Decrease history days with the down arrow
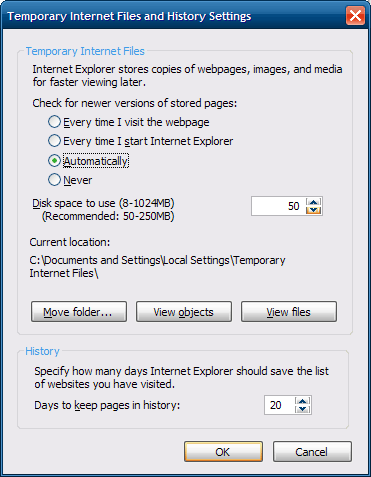The width and height of the screenshot is (371, 477). tap(303, 409)
